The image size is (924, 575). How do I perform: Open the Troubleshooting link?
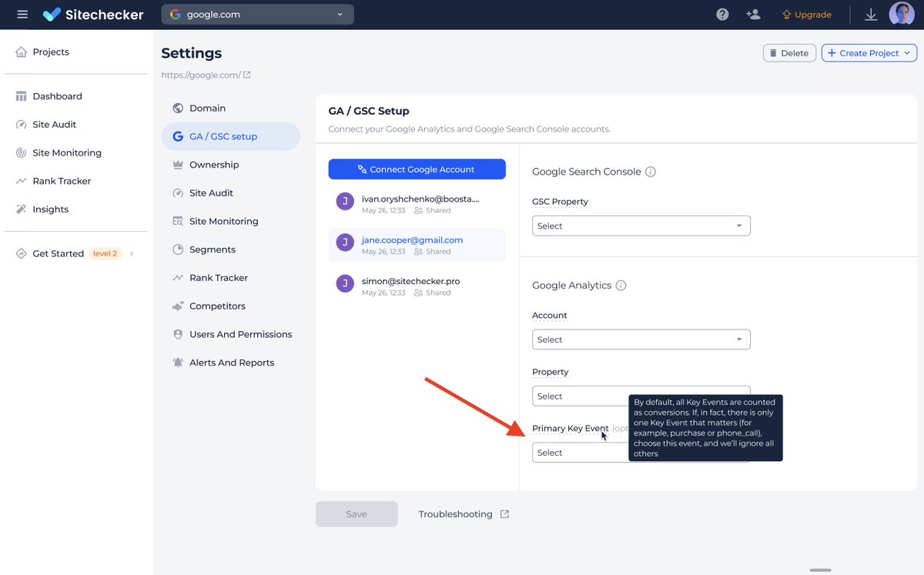point(464,514)
